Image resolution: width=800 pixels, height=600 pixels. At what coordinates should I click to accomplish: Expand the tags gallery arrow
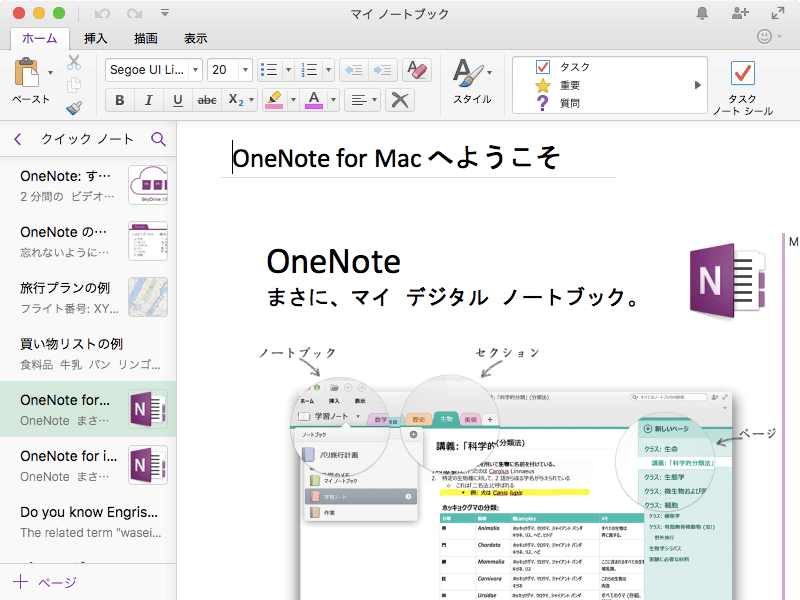[x=697, y=85]
